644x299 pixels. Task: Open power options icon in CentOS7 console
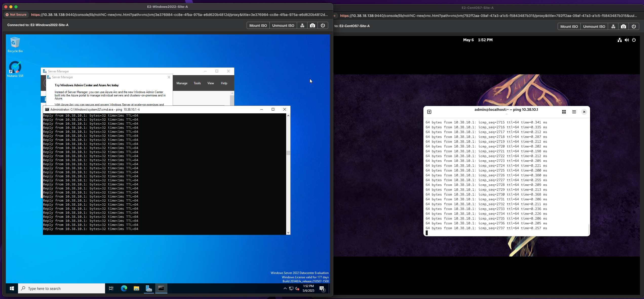[634, 27]
